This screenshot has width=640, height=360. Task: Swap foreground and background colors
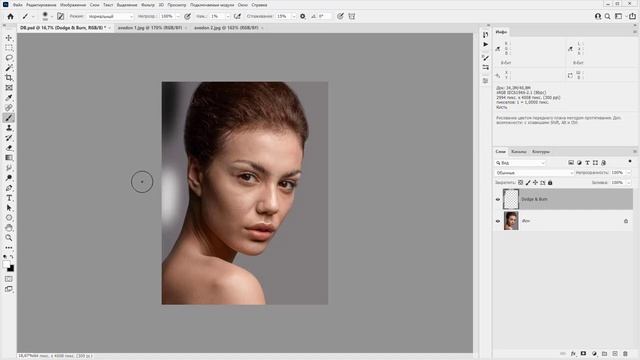[x=12, y=257]
